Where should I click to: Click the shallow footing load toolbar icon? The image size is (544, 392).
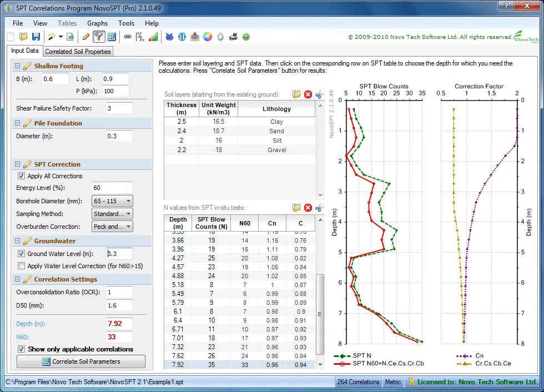[195, 37]
